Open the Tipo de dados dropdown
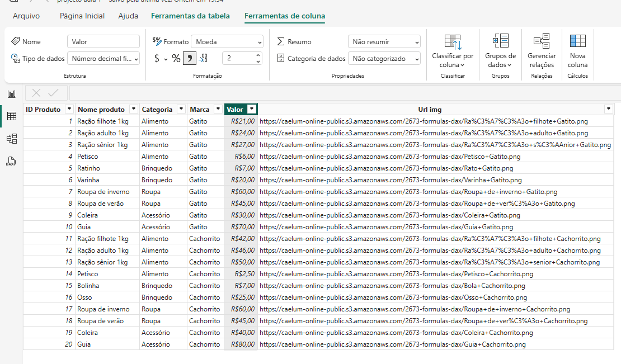The width and height of the screenshot is (621, 364). tap(103, 59)
